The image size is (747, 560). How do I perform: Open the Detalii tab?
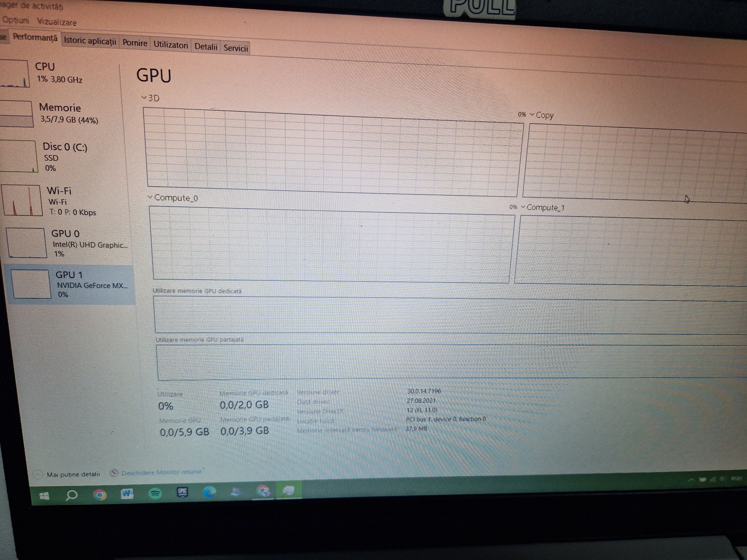click(206, 47)
